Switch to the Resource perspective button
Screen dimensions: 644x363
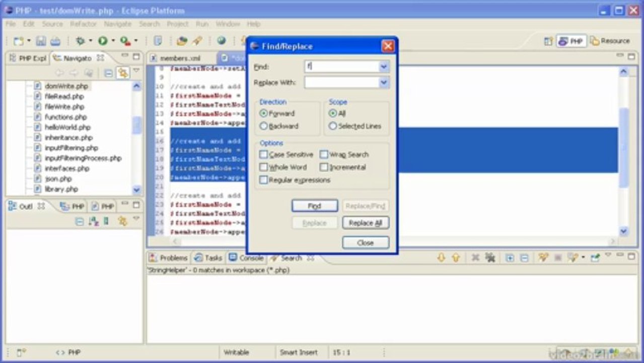pos(610,41)
